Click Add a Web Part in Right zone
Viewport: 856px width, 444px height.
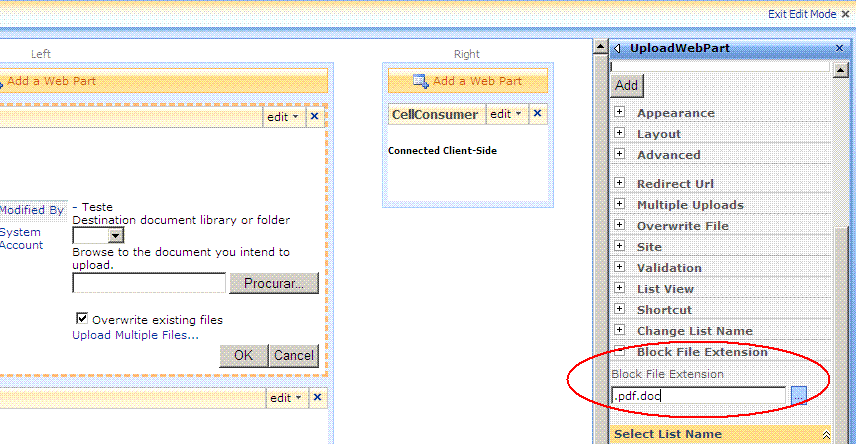468,81
